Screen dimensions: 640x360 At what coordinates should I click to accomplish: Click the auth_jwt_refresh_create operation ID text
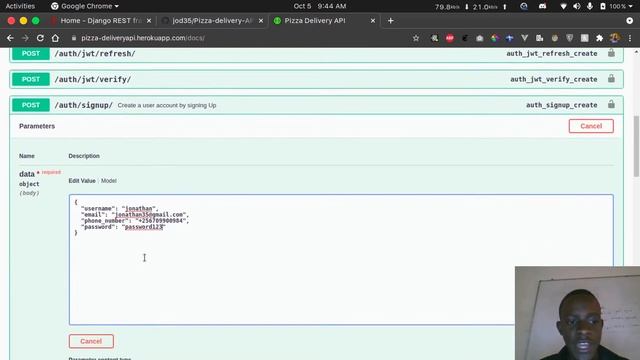pyautogui.click(x=551, y=53)
